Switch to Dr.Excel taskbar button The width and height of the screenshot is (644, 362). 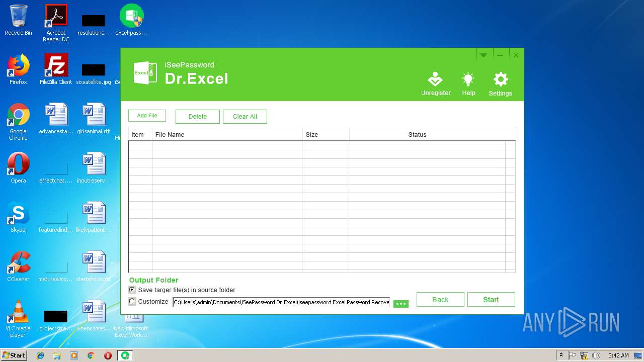(125, 355)
